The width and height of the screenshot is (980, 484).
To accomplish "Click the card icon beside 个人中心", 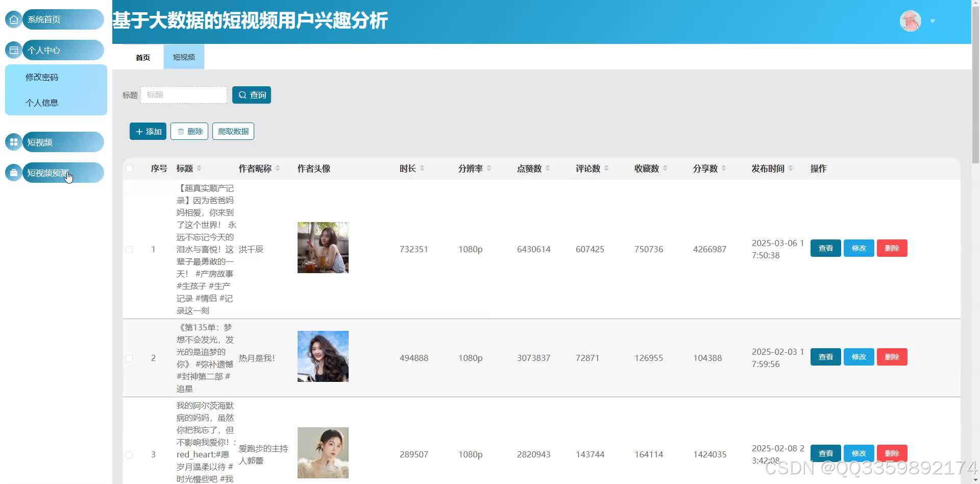I will 13,50.
